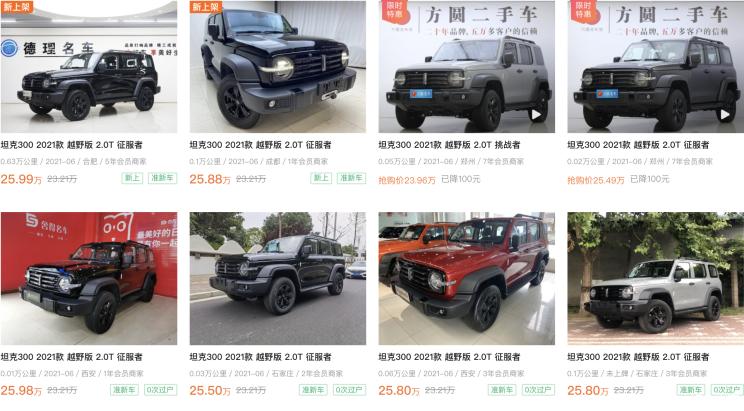Click 新上 tag beside 25.99万 price
The width and height of the screenshot is (744, 411).
(x=132, y=178)
